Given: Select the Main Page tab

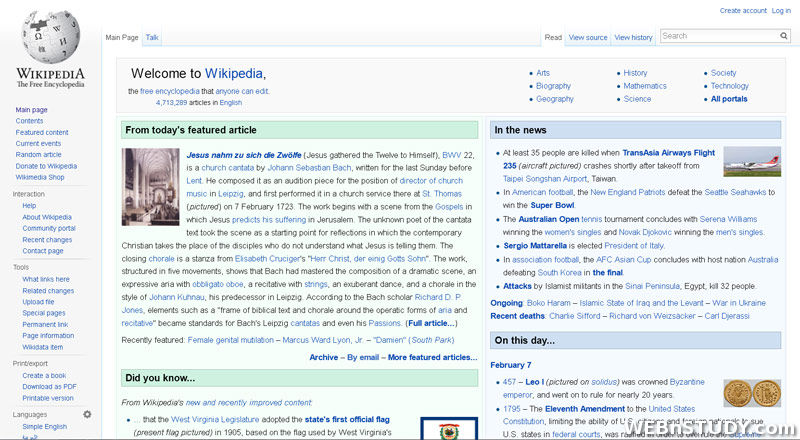Looking at the screenshot, I should click(x=121, y=37).
